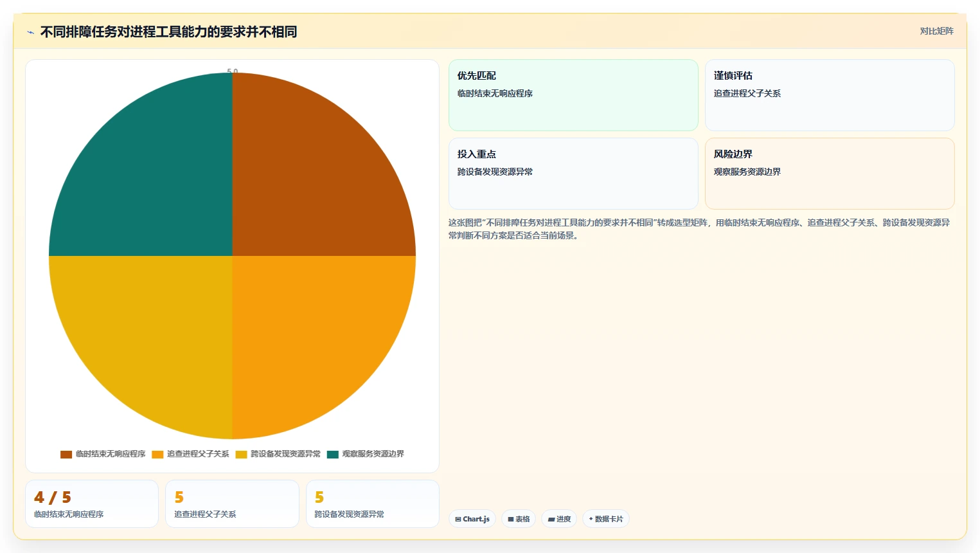Click the 数据卡片 chip icon
The height and width of the screenshot is (553, 980).
click(x=591, y=519)
